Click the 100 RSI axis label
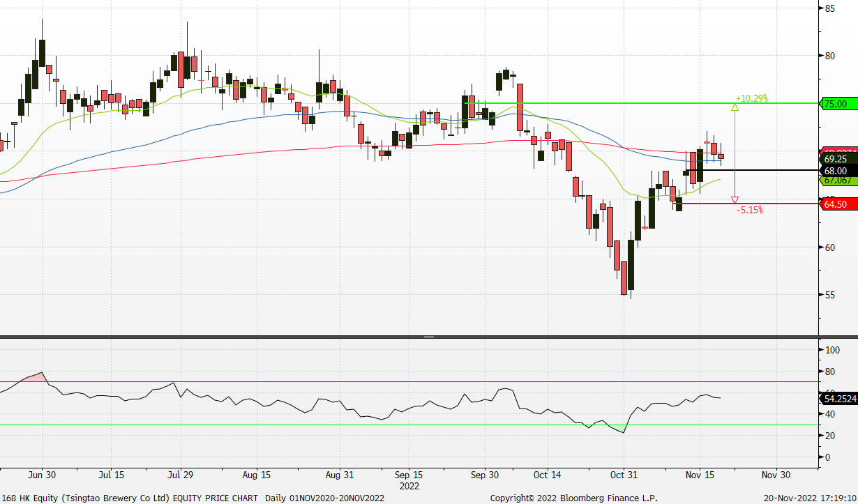The height and width of the screenshot is (504, 858). tap(833, 350)
